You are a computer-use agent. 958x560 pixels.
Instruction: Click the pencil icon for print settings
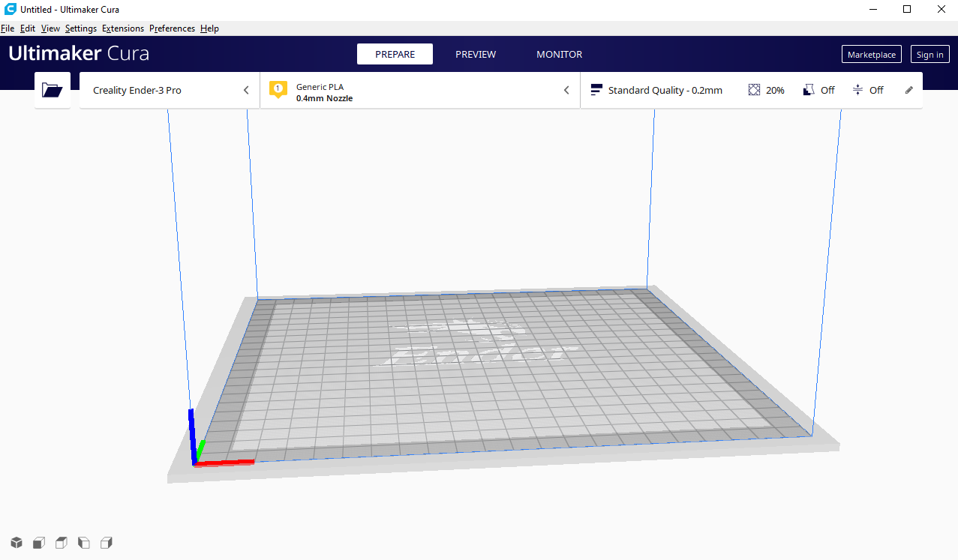tap(909, 90)
